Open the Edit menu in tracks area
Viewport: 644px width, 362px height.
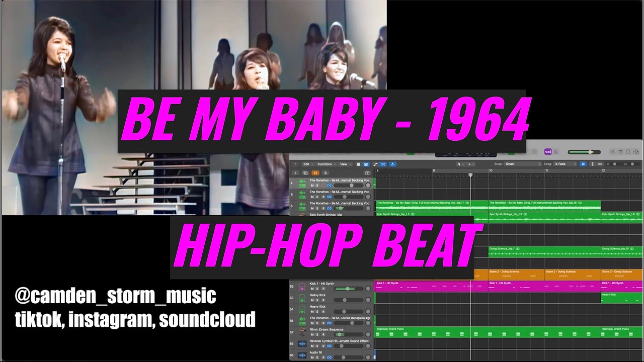pyautogui.click(x=308, y=164)
